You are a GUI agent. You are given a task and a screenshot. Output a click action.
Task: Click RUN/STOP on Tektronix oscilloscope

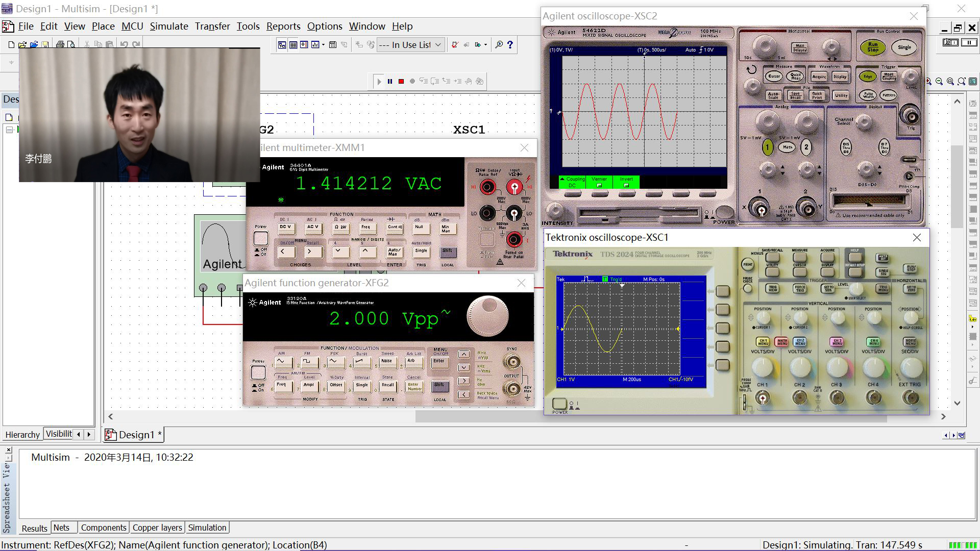[x=911, y=268]
